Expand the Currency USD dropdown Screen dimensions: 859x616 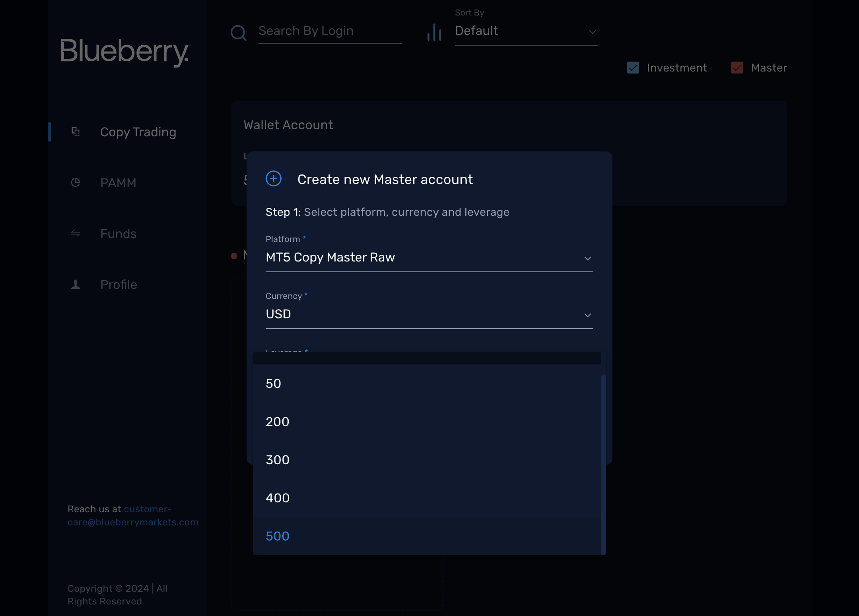429,314
